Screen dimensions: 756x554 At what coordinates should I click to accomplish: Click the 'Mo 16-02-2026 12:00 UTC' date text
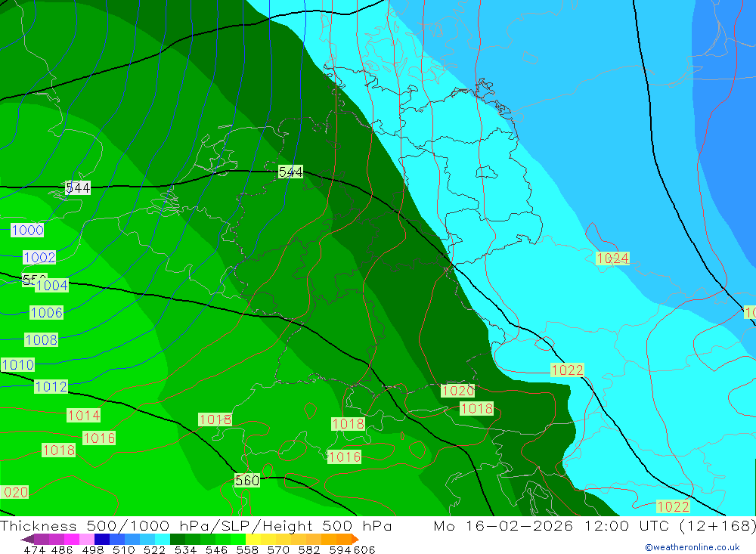pos(552,525)
